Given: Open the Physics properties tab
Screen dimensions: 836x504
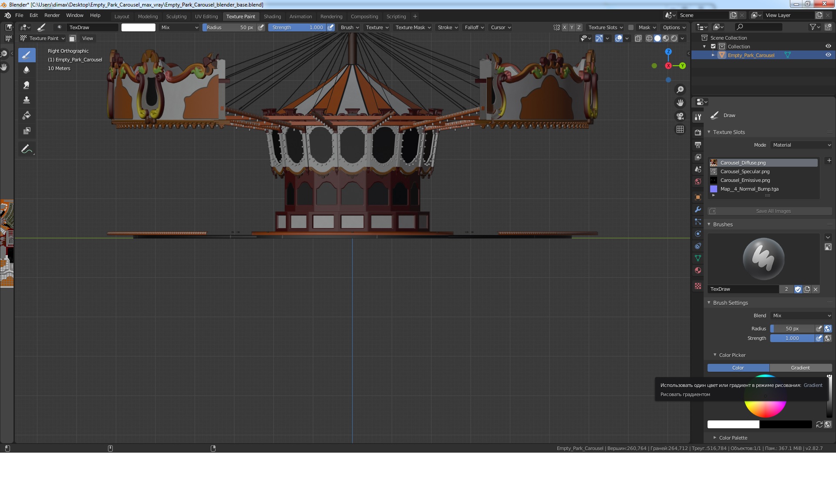Looking at the screenshot, I should 698,234.
